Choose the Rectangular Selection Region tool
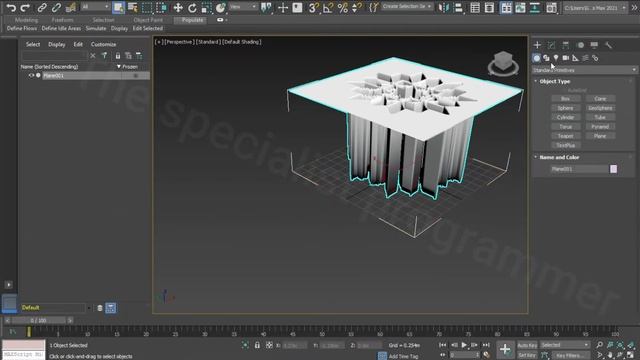The image size is (640, 360). tap(147, 7)
